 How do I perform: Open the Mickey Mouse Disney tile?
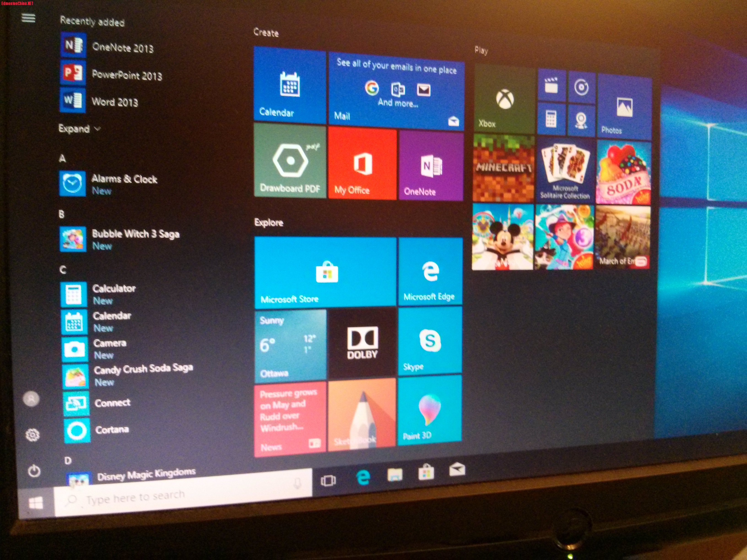tap(503, 237)
